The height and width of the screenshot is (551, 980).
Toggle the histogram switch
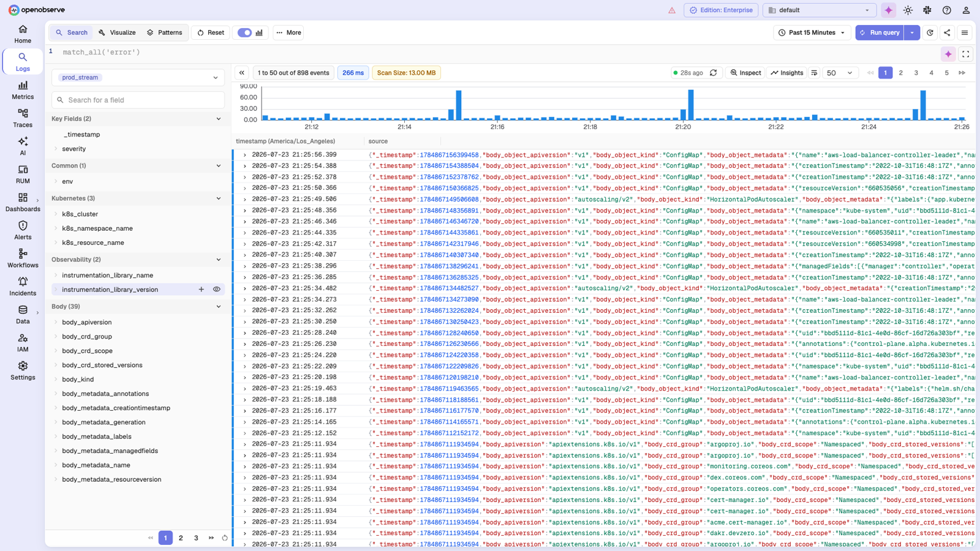tap(244, 32)
